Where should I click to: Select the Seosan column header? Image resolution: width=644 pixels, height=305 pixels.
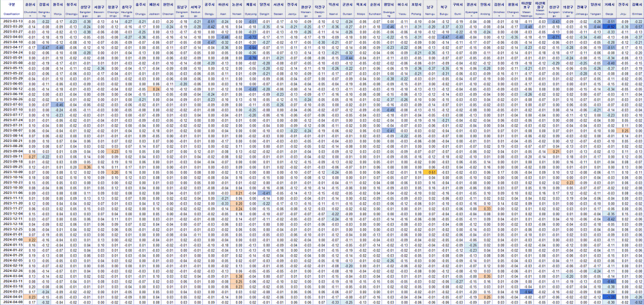pos(279,9)
